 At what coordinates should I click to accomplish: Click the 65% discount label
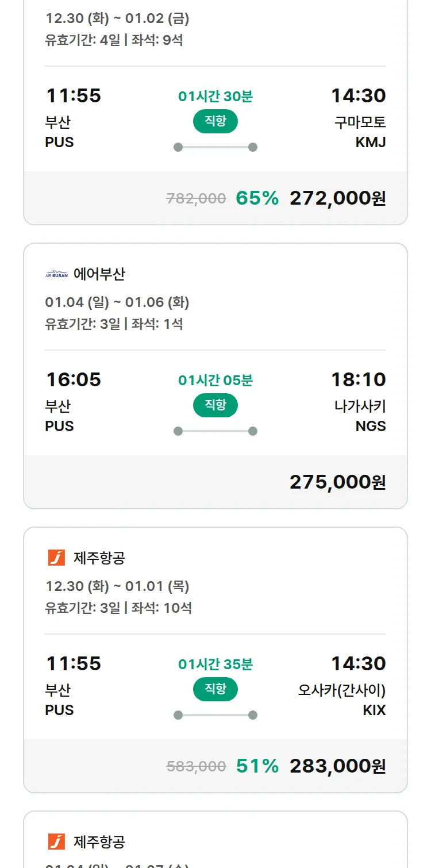point(257,198)
